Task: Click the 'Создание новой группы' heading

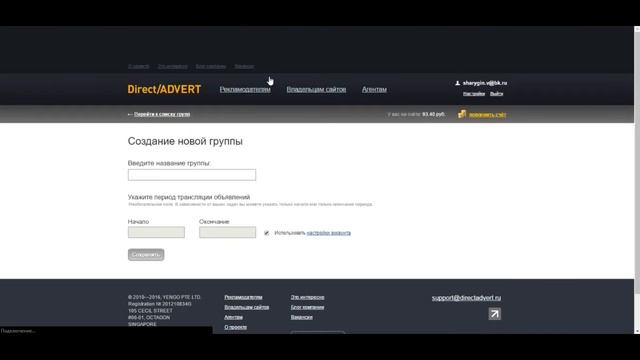Action: (x=185, y=141)
